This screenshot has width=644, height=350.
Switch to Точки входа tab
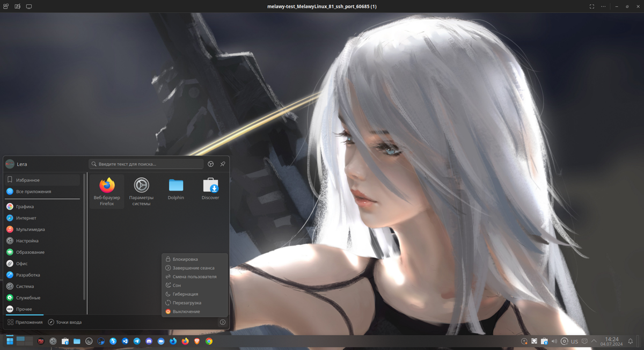65,322
